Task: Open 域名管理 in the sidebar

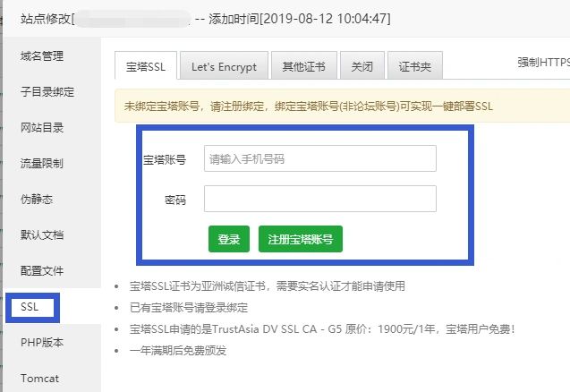Action: pyautogui.click(x=42, y=56)
